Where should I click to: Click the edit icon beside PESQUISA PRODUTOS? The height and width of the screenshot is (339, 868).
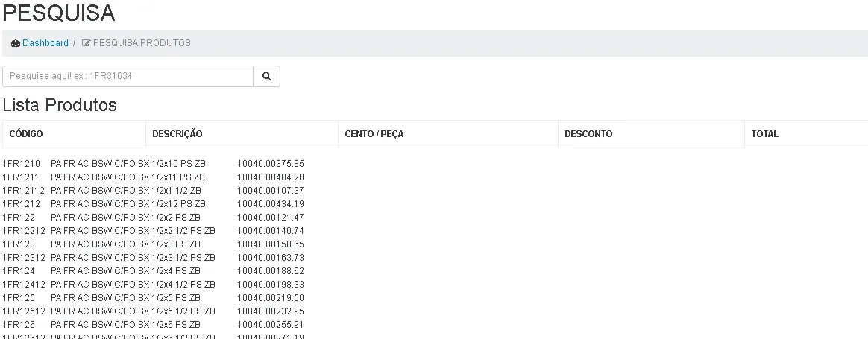tap(86, 43)
